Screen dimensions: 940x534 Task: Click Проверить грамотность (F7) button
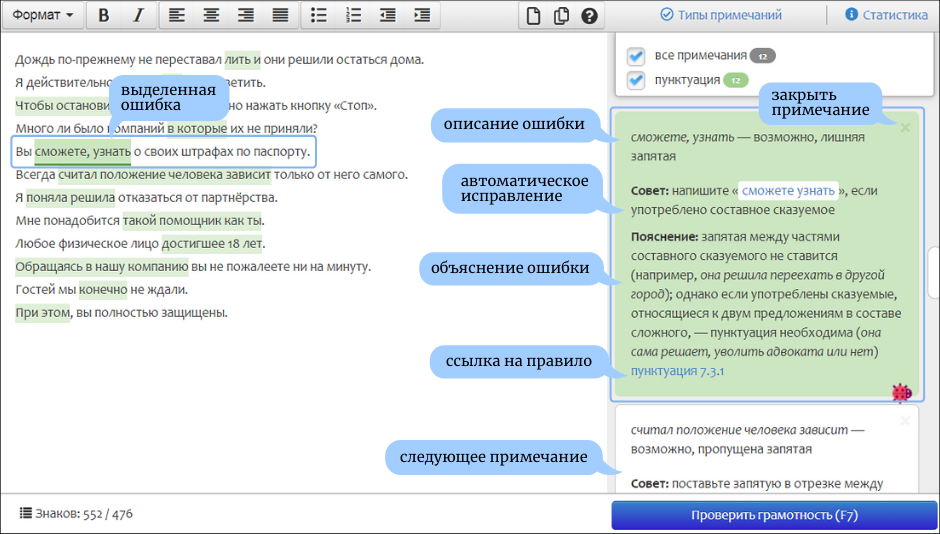point(774,515)
